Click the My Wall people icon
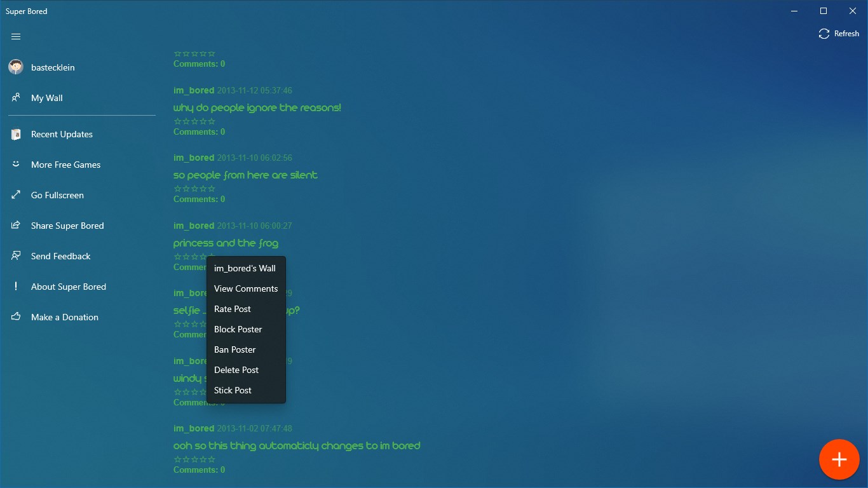The image size is (868, 488). pyautogui.click(x=16, y=98)
